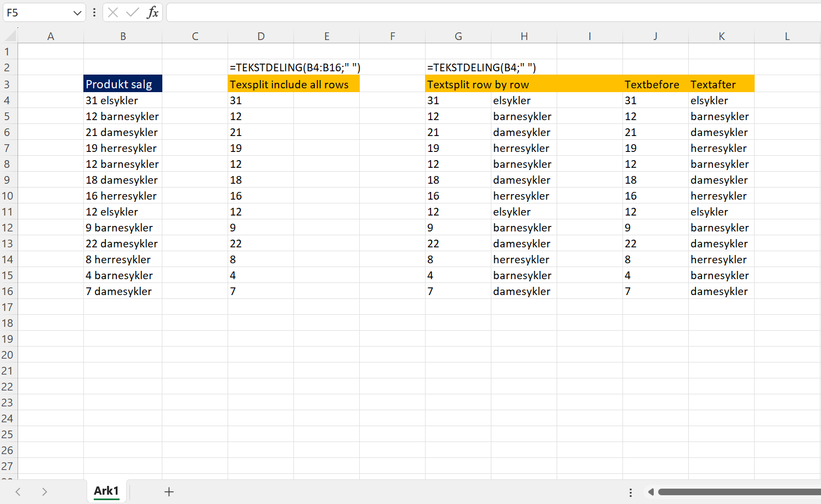Click the Insert Function (fx) icon
821x504 pixels.
pyautogui.click(x=153, y=12)
